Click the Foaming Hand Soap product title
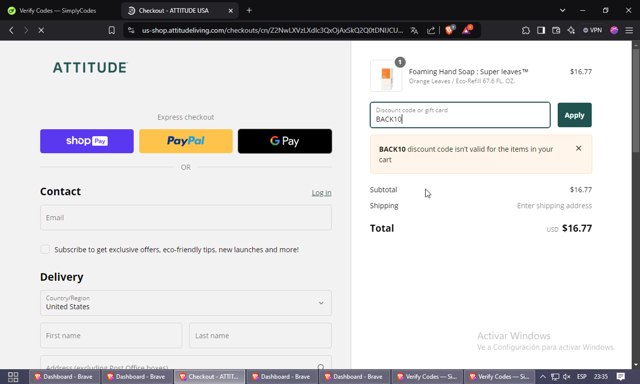640x384 pixels. tap(469, 71)
